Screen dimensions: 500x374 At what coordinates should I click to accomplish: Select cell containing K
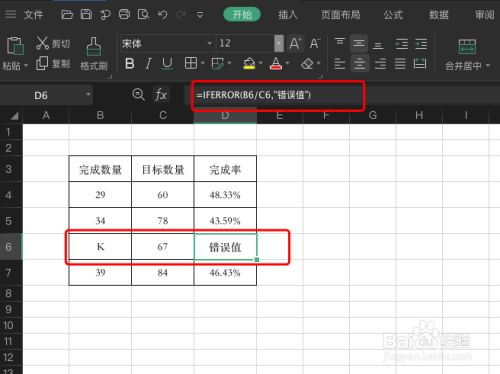pyautogui.click(x=100, y=247)
